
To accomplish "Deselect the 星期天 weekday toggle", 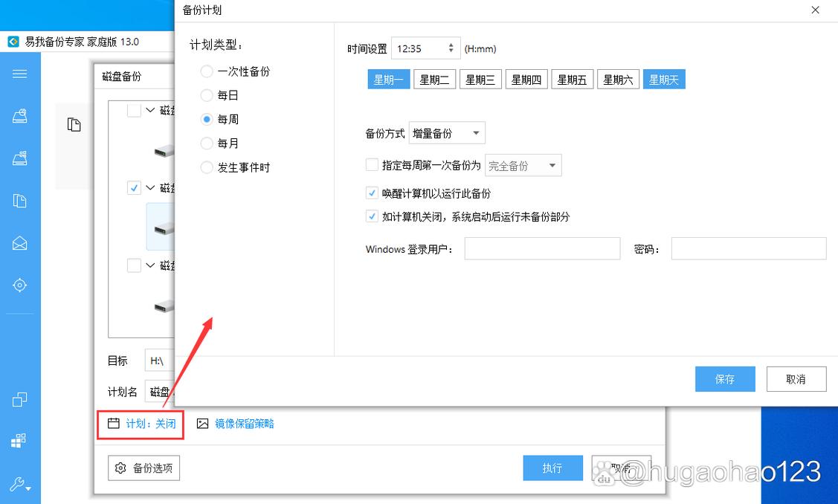I will (663, 79).
